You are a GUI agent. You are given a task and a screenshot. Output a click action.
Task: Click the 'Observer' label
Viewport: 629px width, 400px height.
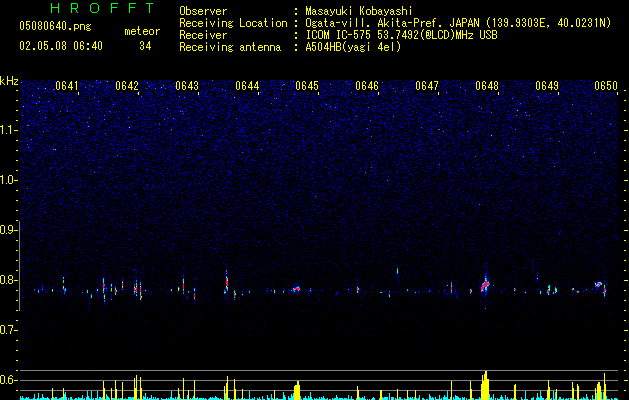(203, 11)
